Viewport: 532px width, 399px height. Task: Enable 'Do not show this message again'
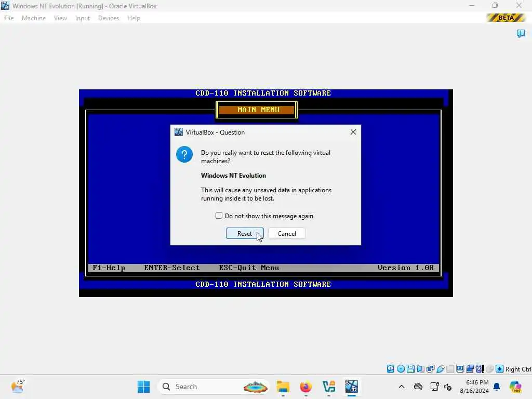coord(219,216)
